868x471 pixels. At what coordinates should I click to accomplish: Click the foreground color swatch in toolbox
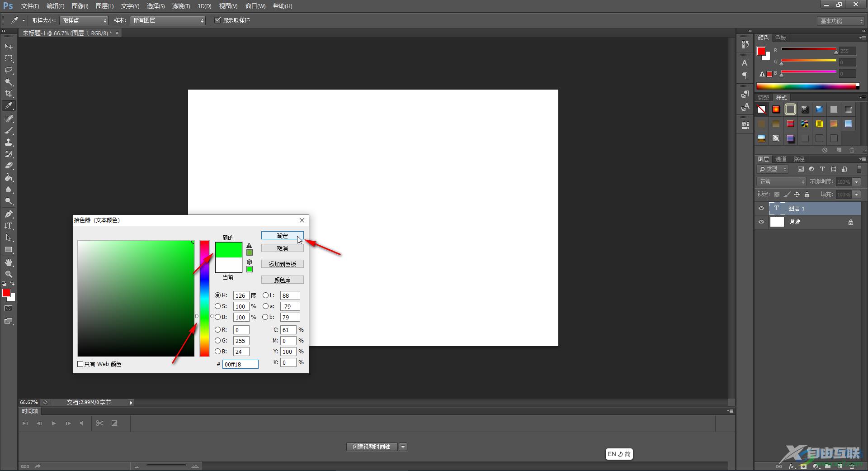pyautogui.click(x=6, y=293)
